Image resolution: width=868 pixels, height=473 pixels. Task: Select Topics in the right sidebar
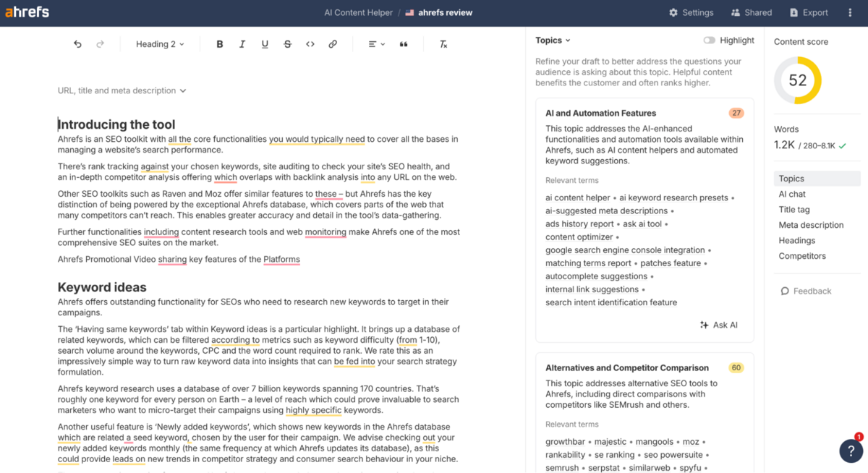pyautogui.click(x=817, y=179)
